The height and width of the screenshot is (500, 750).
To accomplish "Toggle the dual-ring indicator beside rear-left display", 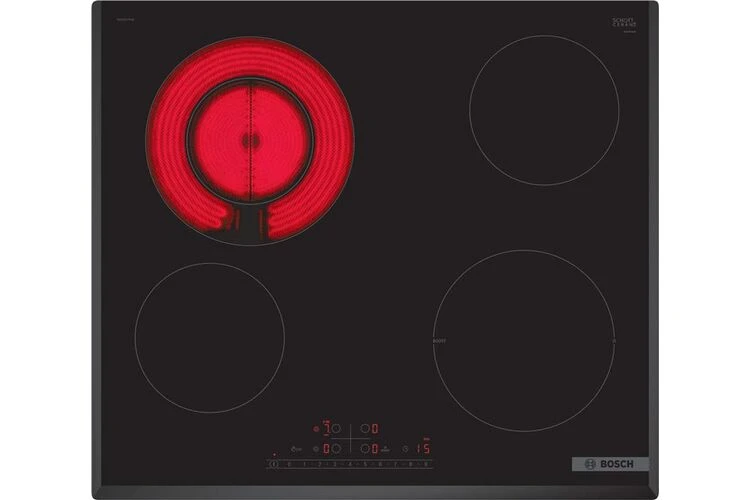I will (315, 429).
